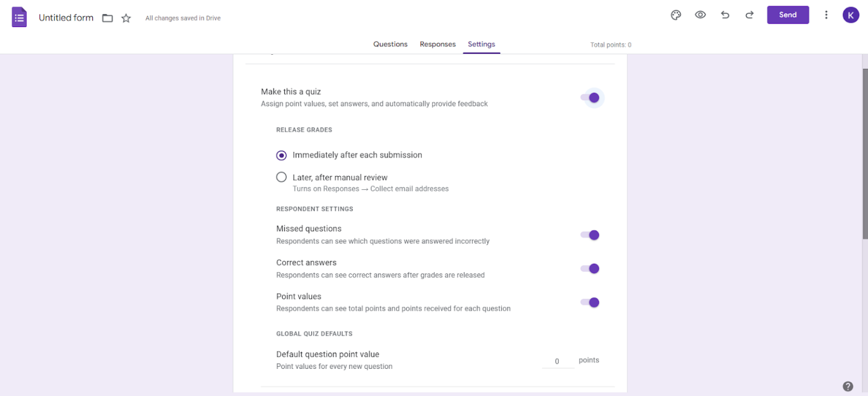Star the Untitled form
868x396 pixels.
[x=125, y=18]
